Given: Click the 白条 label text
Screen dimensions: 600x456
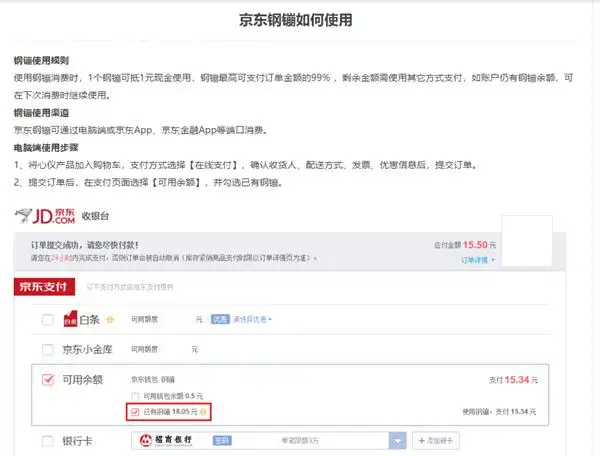Looking at the screenshot, I should [89, 319].
